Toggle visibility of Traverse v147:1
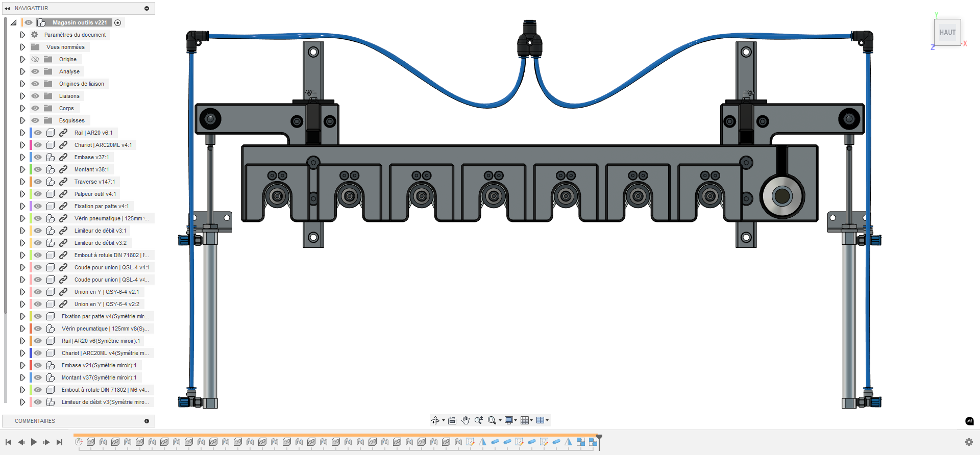This screenshot has width=980, height=455. [38, 182]
